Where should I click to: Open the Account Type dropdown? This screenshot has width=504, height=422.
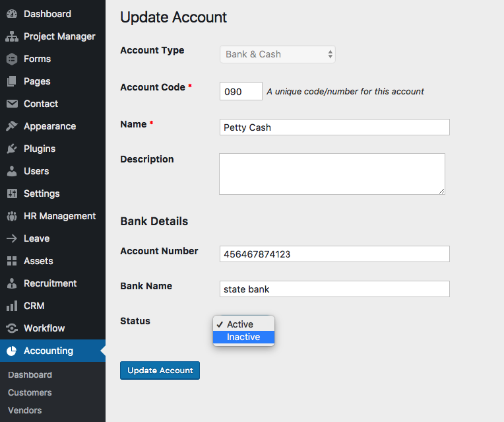[277, 54]
